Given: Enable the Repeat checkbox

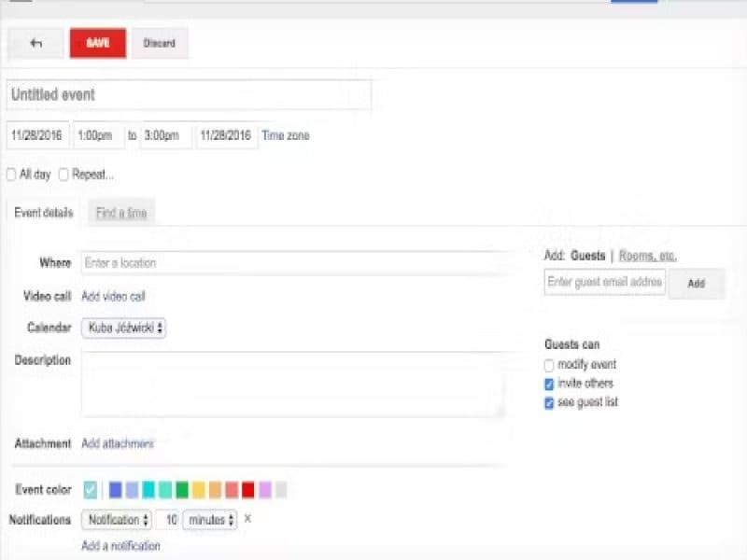Looking at the screenshot, I should coord(63,175).
